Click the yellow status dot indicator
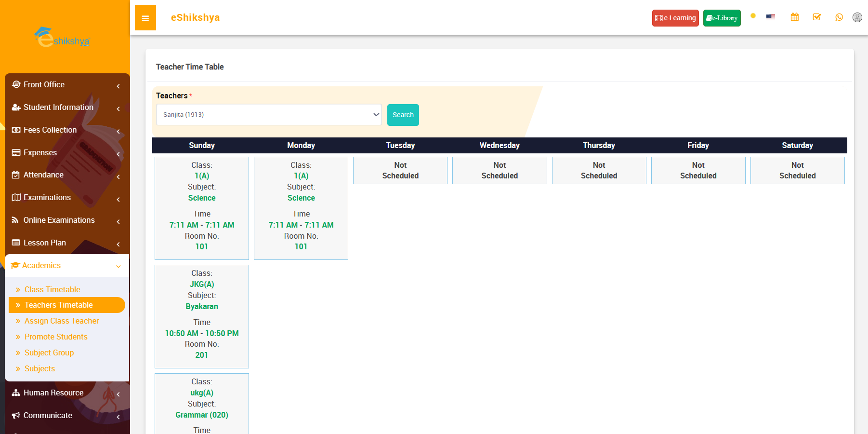 coord(753,16)
